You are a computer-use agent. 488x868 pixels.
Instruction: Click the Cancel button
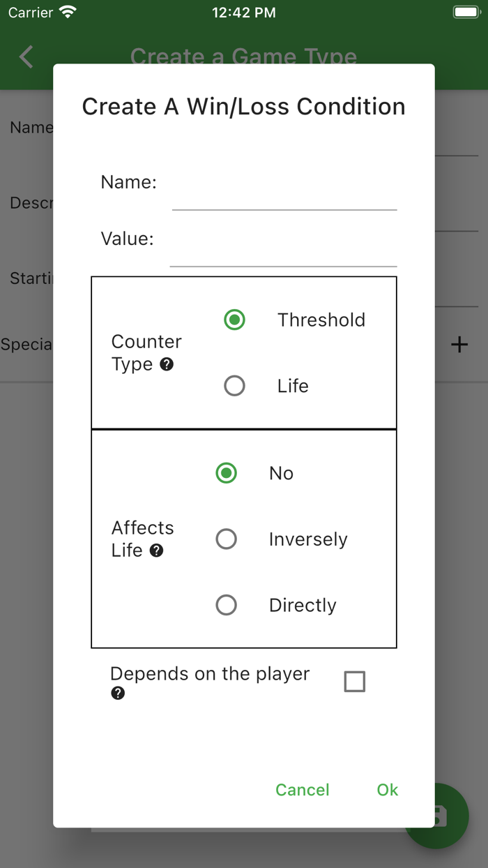click(303, 789)
